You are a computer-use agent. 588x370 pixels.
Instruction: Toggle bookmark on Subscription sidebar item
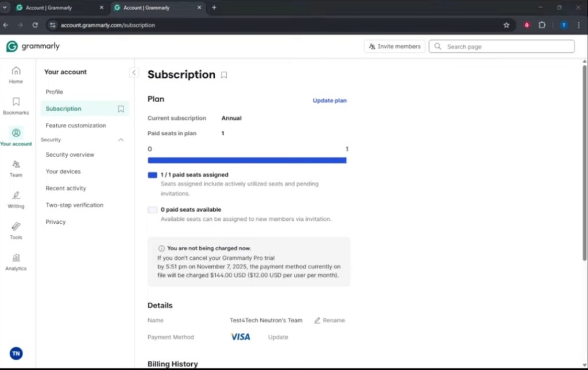(x=121, y=109)
